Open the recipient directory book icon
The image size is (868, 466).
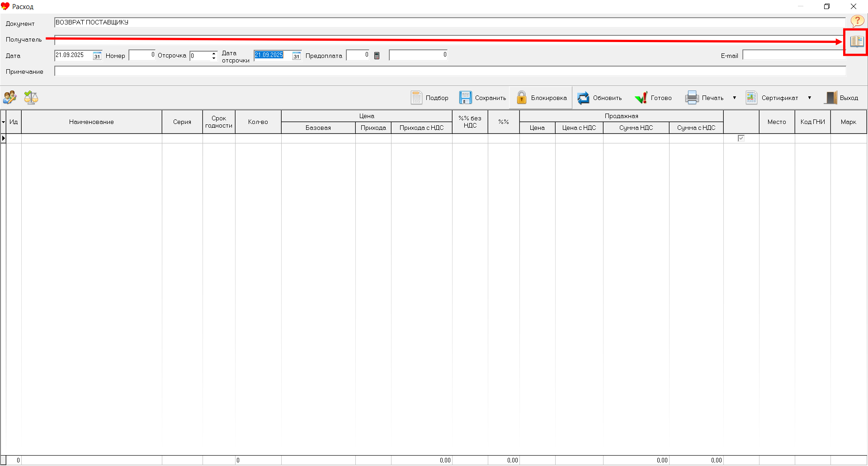pyautogui.click(x=856, y=42)
